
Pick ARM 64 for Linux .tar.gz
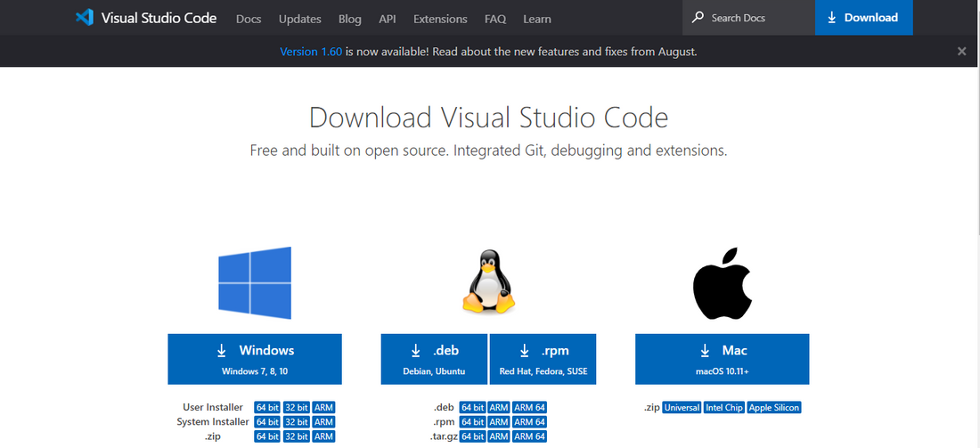tap(529, 436)
